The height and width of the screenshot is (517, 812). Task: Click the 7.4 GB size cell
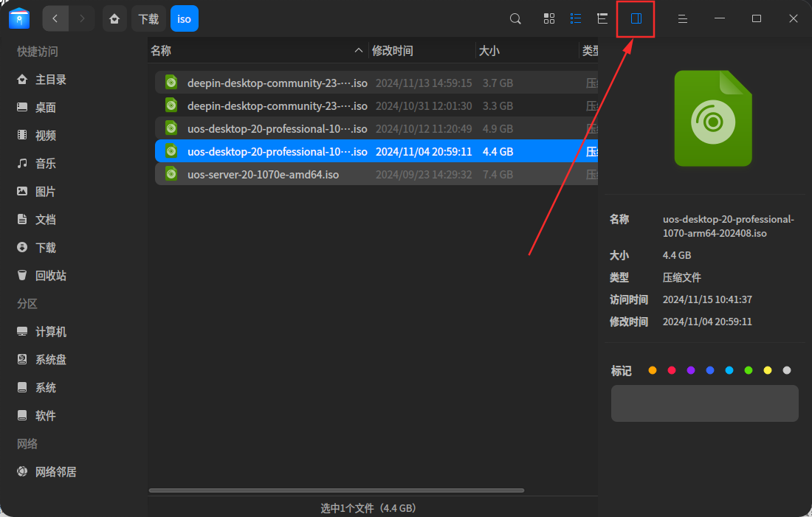498,174
